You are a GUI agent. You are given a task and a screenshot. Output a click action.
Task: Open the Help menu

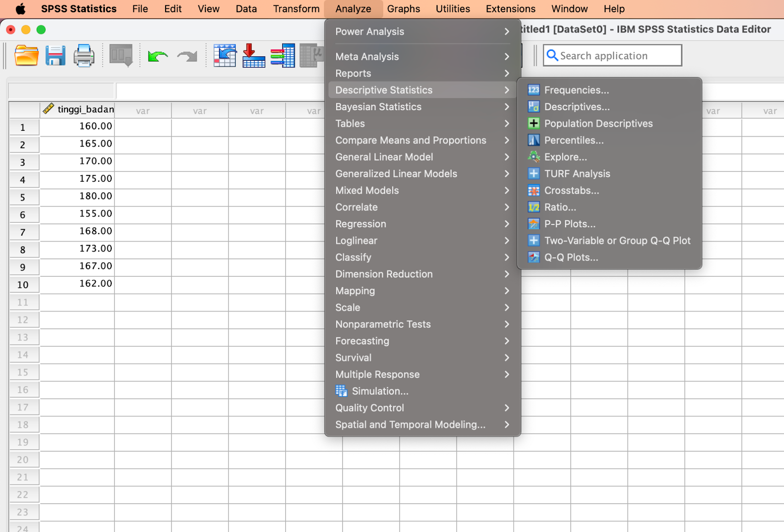point(614,9)
